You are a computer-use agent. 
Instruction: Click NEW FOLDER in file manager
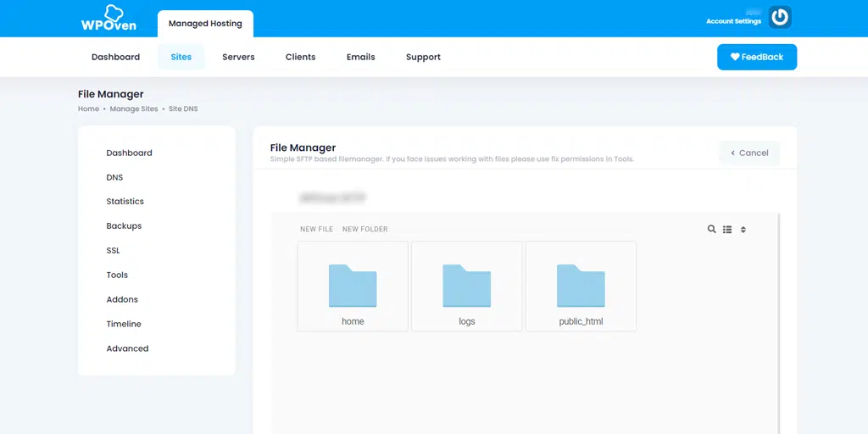pos(365,229)
